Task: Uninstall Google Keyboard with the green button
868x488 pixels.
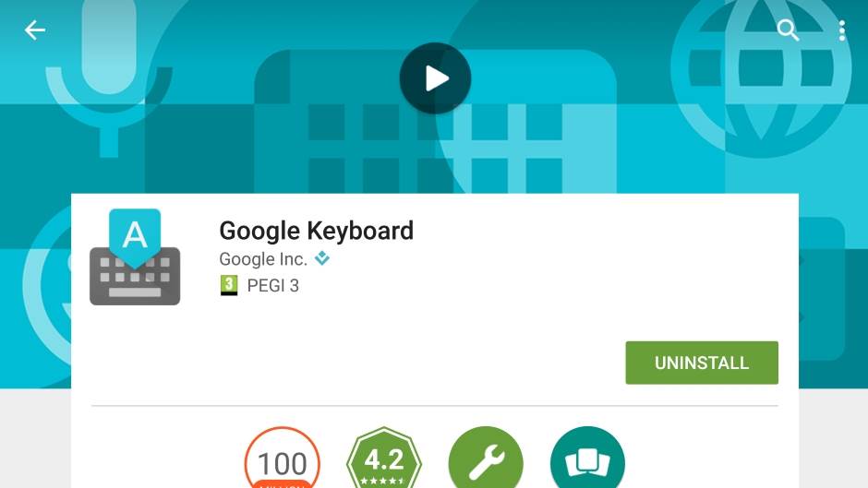Action: (702, 363)
